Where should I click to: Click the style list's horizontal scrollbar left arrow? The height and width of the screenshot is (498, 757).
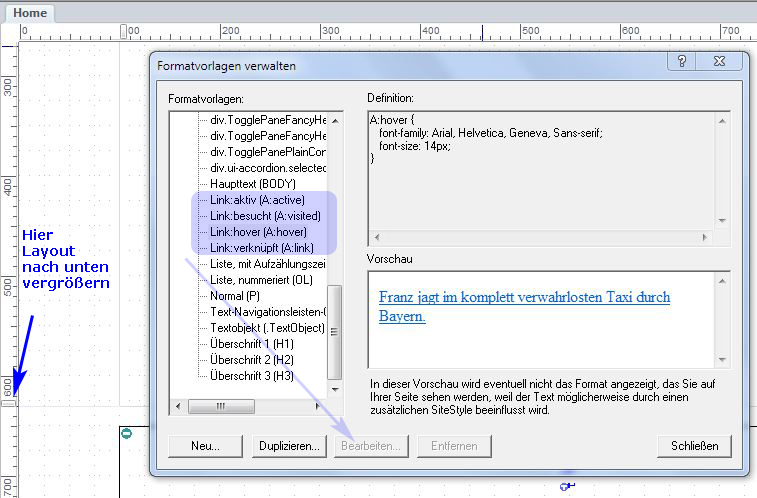pos(179,406)
